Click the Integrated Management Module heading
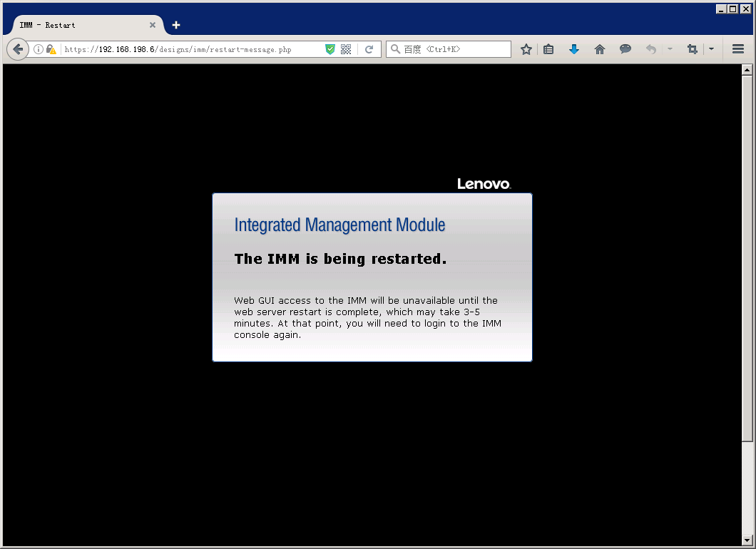756x549 pixels. (339, 225)
